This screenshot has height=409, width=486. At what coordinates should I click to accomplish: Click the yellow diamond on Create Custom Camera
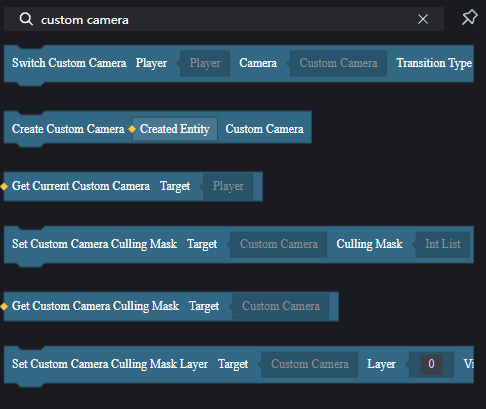point(132,129)
